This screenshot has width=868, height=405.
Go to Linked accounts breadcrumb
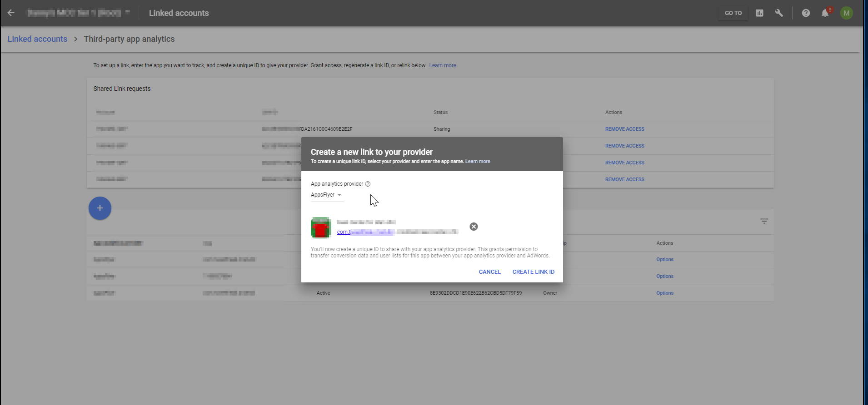pyautogui.click(x=37, y=39)
